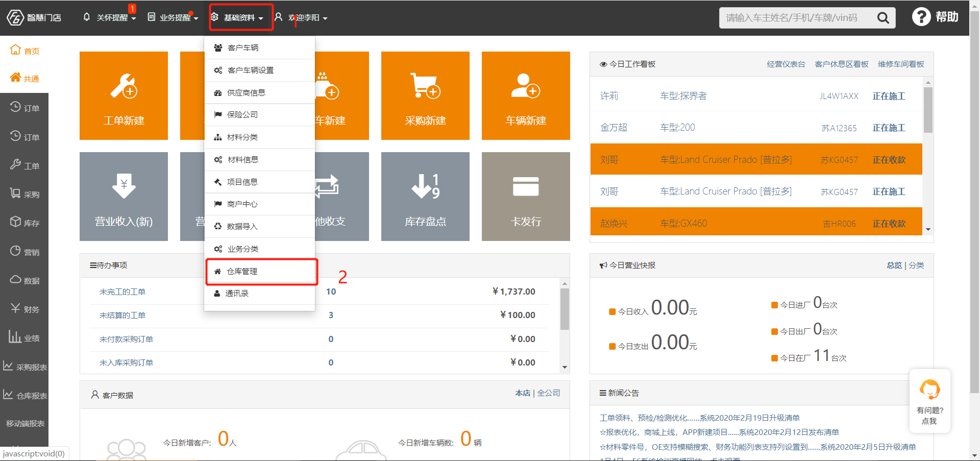The height and width of the screenshot is (461, 980).
Task: Open 仓库报表 in the sidebar
Action: pyautogui.click(x=24, y=395)
